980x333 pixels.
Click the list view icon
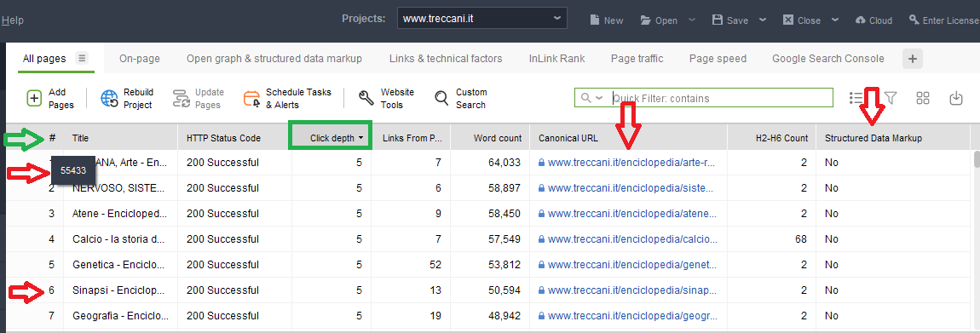click(x=856, y=98)
